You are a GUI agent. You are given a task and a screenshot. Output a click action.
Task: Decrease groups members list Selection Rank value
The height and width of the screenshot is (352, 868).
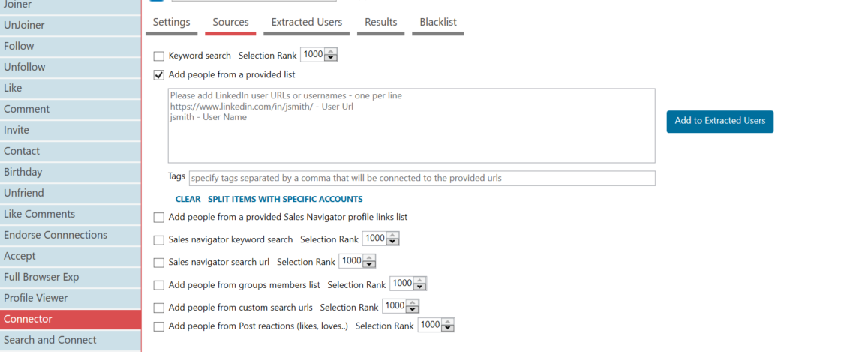coord(420,287)
